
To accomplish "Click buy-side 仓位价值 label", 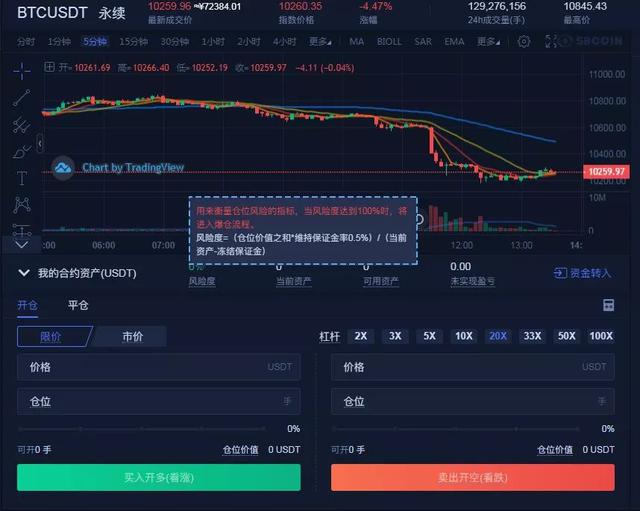I will coord(240,450).
